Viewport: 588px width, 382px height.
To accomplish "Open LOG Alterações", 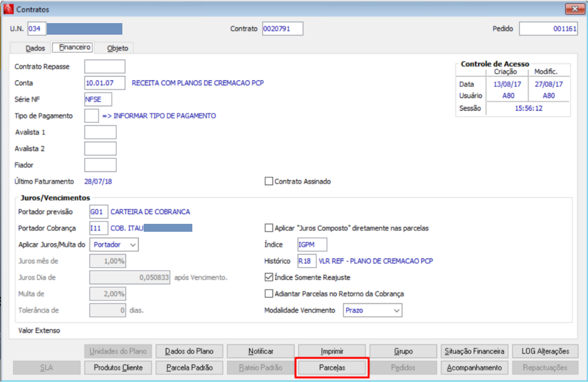I will coord(545,351).
